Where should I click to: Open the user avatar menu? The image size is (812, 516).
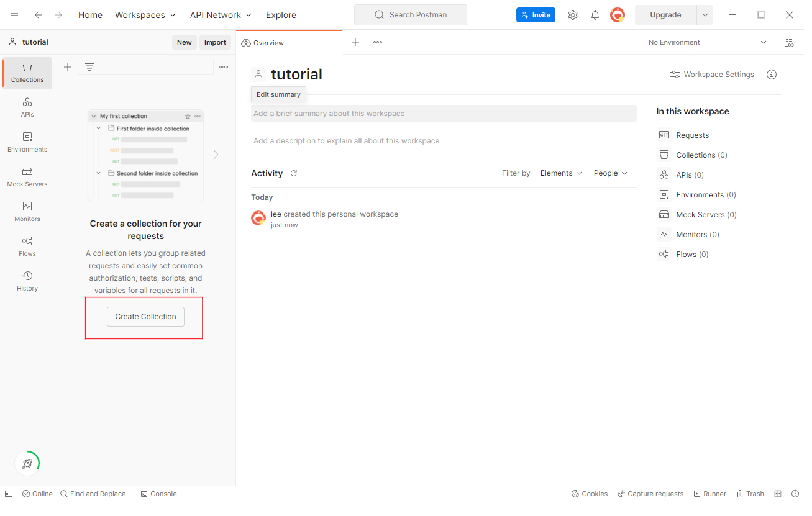(618, 15)
